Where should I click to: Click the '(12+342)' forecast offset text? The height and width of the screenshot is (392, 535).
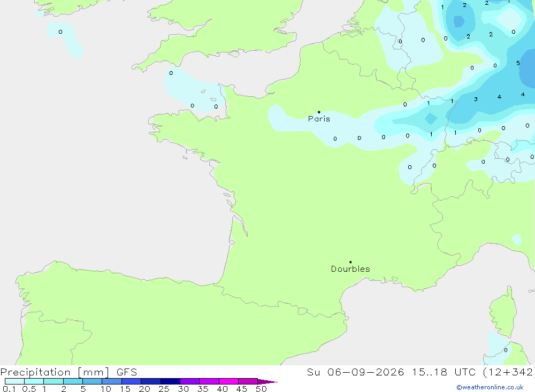pos(509,372)
